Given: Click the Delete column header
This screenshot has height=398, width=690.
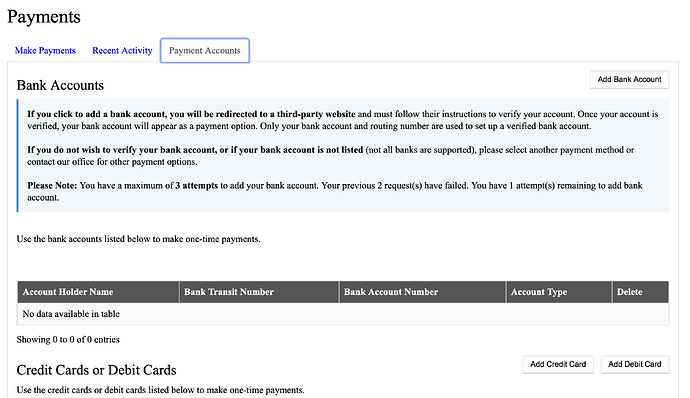Looking at the screenshot, I should pyautogui.click(x=640, y=292).
